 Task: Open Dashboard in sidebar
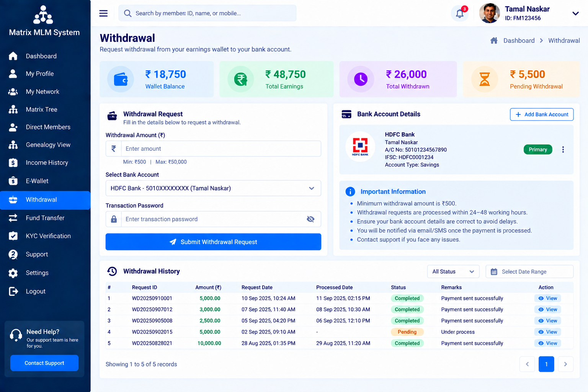point(45,56)
